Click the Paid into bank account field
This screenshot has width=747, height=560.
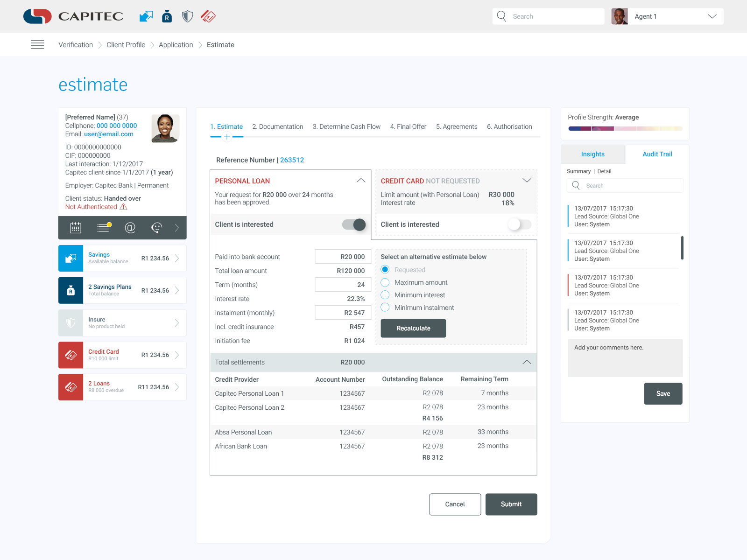(343, 257)
